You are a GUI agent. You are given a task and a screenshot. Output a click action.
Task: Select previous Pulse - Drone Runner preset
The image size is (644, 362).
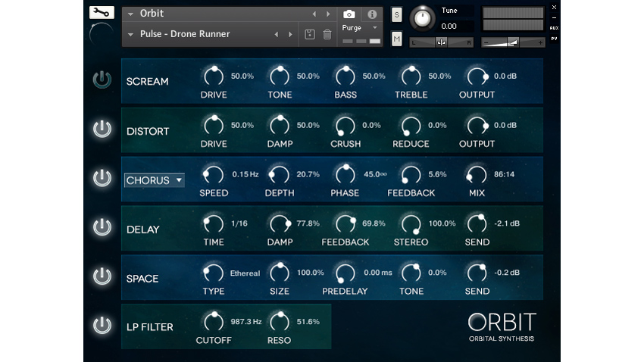pos(277,35)
